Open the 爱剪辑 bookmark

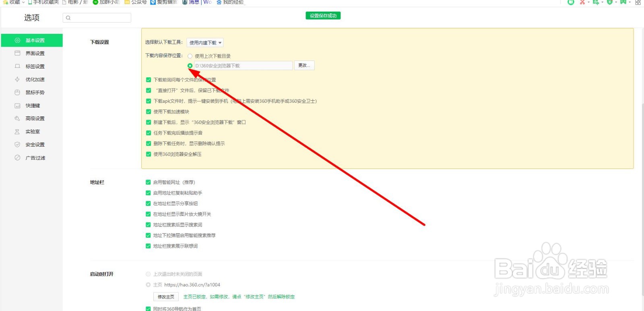(x=164, y=2)
